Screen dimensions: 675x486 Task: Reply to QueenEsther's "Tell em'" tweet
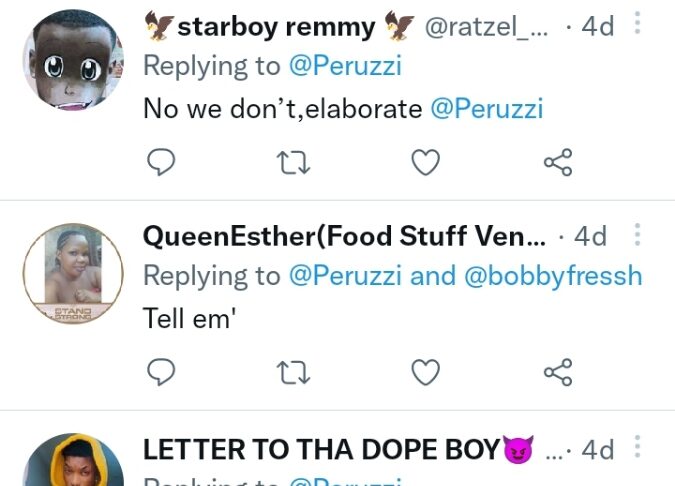[x=161, y=373]
